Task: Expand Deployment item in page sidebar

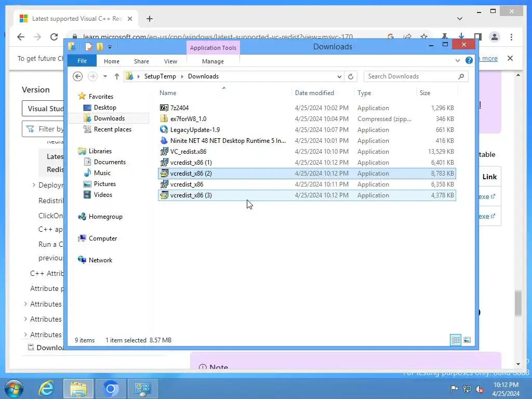Action: 34,185
